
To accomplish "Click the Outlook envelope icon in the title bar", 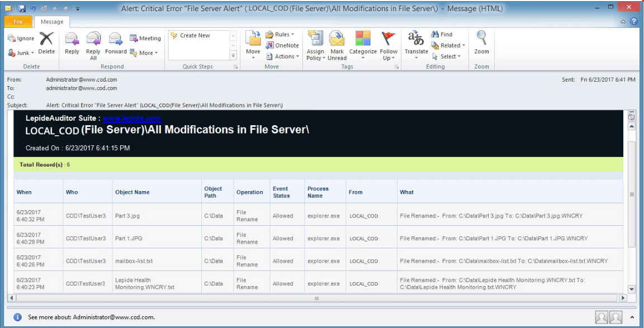I will 8,8.
